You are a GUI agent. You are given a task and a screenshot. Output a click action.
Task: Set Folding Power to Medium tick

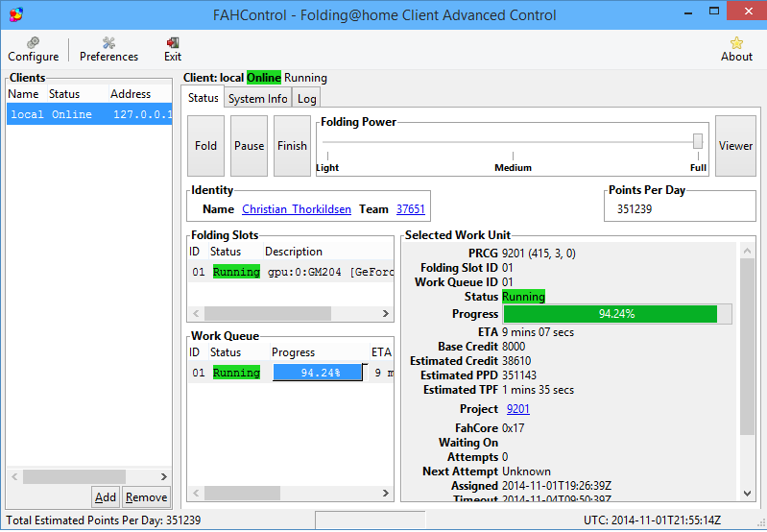pyautogui.click(x=513, y=156)
